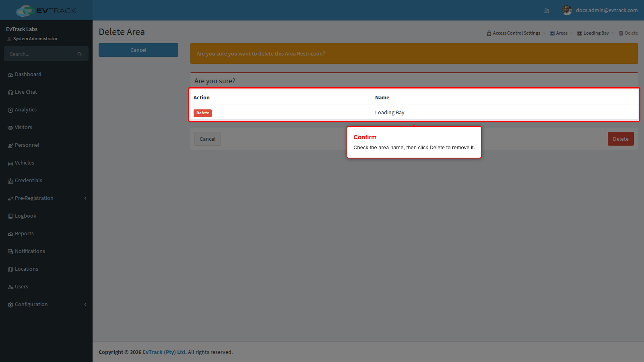Click the Users sidebar icon
644x362 pixels.
10,287
